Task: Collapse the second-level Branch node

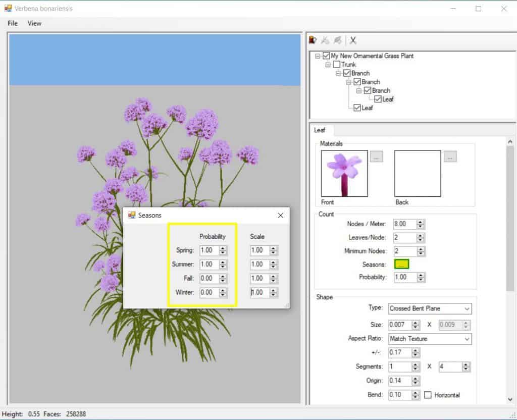Action: click(348, 82)
